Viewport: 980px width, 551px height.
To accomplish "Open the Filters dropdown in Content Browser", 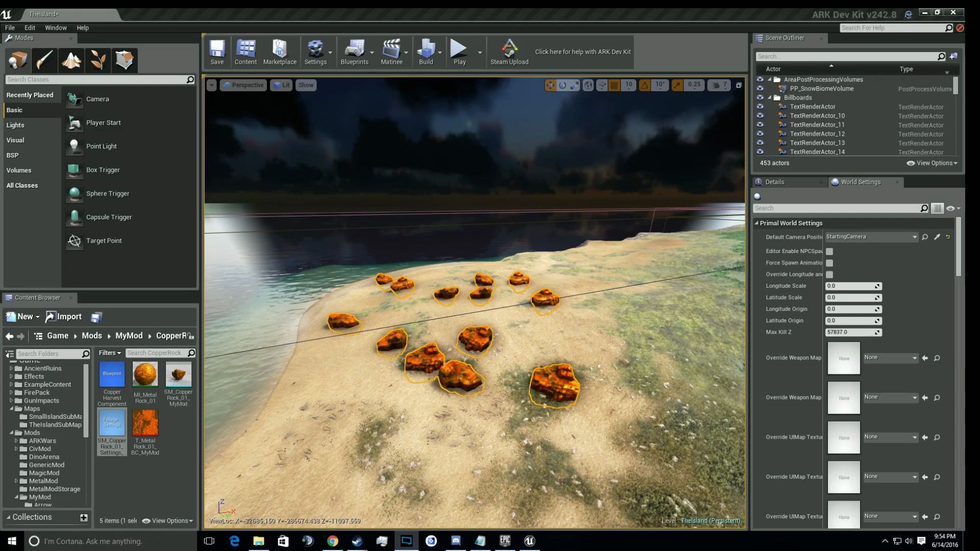I will [x=110, y=353].
